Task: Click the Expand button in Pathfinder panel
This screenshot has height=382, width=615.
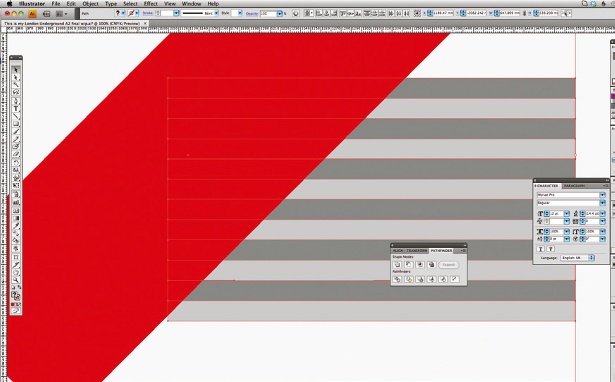Action: pos(449,265)
